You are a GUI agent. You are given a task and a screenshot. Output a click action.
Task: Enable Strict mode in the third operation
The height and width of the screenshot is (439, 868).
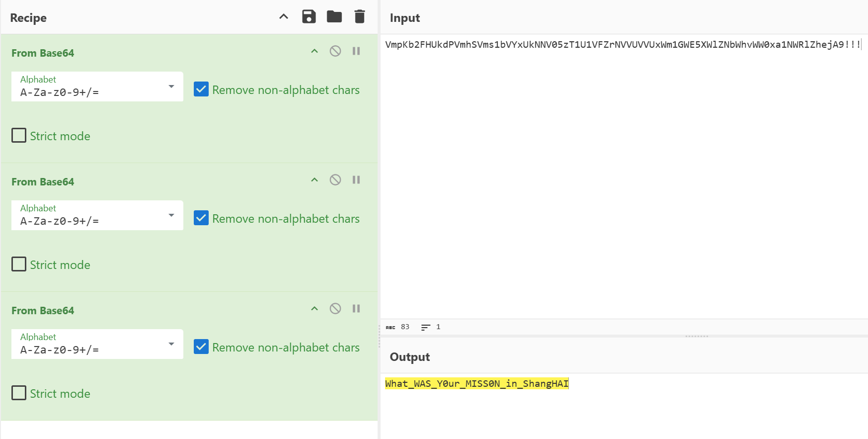coord(19,393)
